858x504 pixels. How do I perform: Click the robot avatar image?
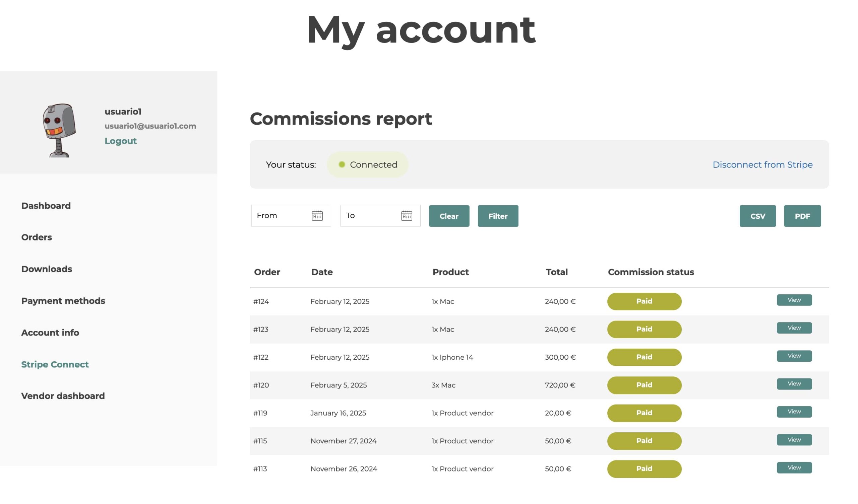click(x=59, y=130)
